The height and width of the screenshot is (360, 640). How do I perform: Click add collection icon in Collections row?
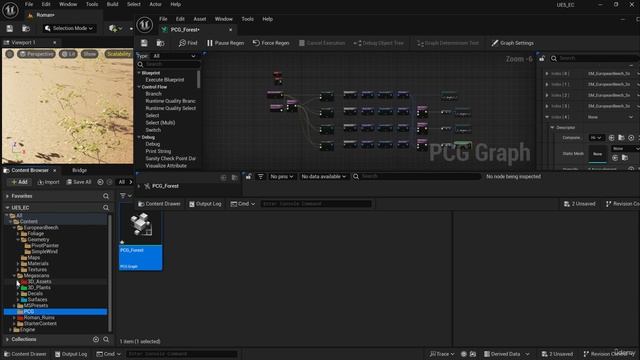[x=96, y=339]
